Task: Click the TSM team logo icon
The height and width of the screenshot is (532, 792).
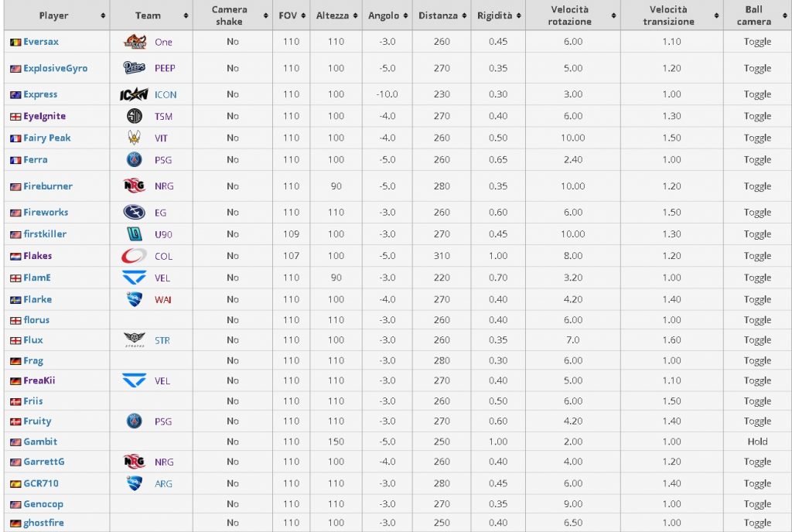Action: point(135,116)
